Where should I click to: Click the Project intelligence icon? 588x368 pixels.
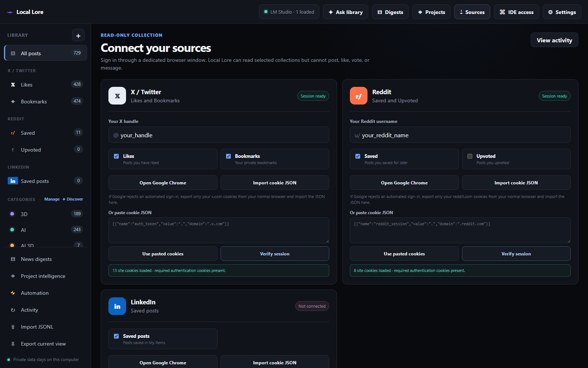tap(13, 276)
